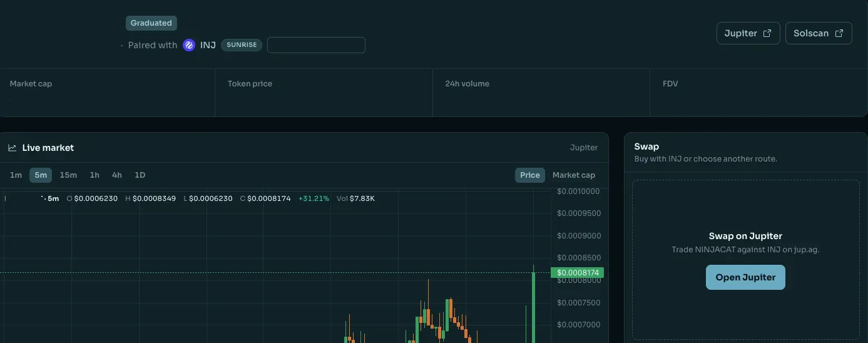Click the '$0.0007500' price axis label
The image size is (868, 343).
[579, 303]
